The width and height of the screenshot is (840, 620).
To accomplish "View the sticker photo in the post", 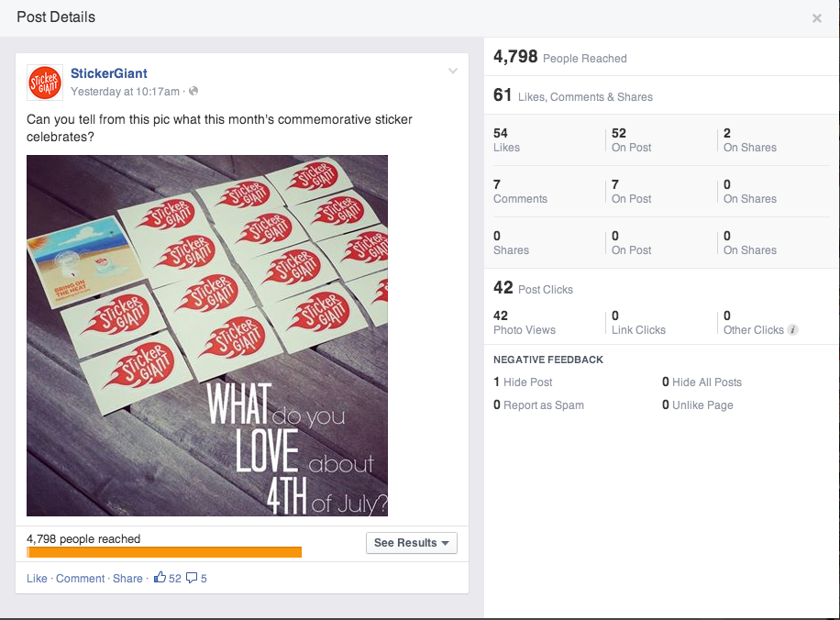I will 206,336.
